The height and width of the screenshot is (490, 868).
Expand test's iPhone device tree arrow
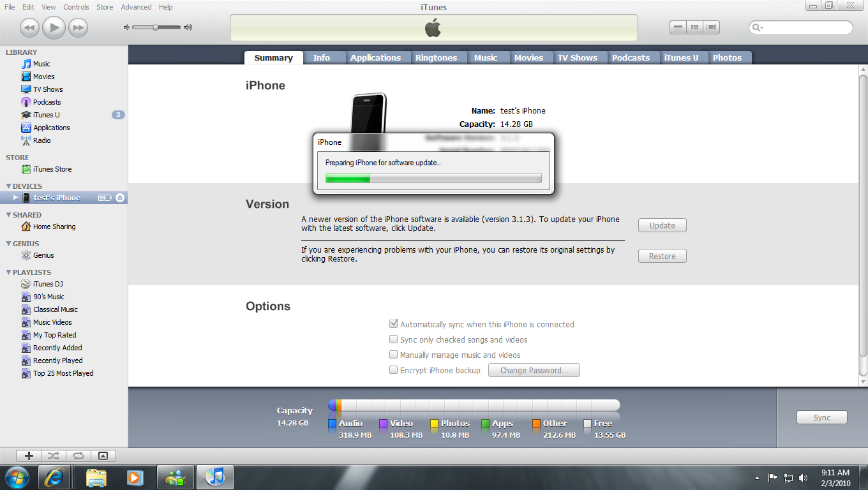(x=16, y=198)
